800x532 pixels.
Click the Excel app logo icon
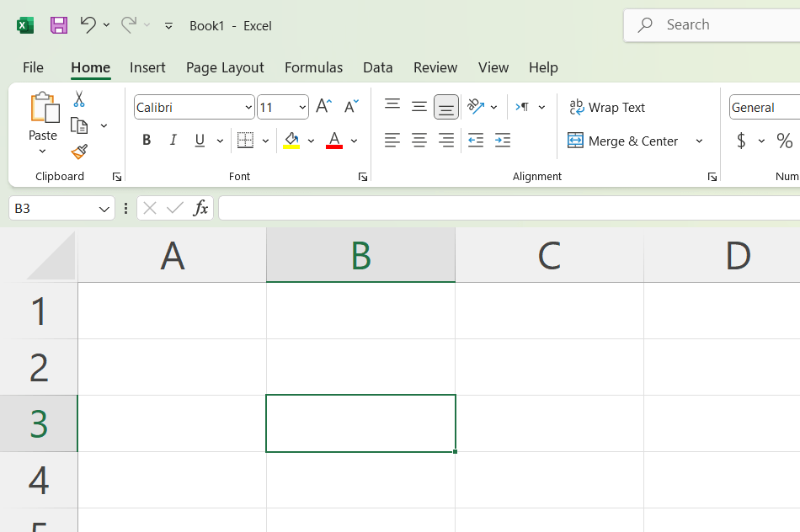pyautogui.click(x=25, y=25)
